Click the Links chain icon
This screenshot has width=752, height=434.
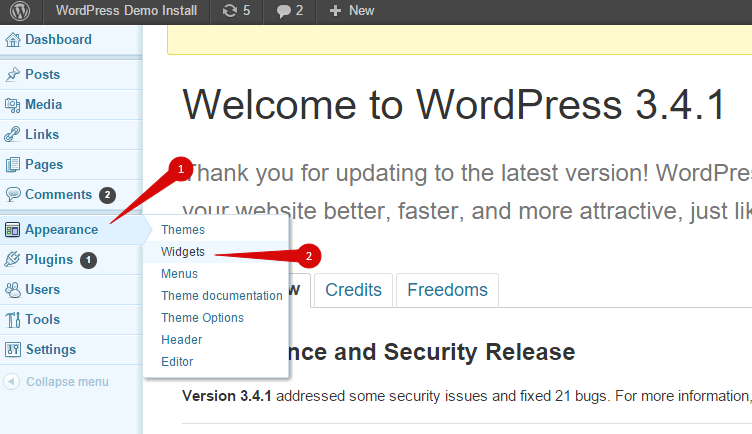pyautogui.click(x=13, y=134)
